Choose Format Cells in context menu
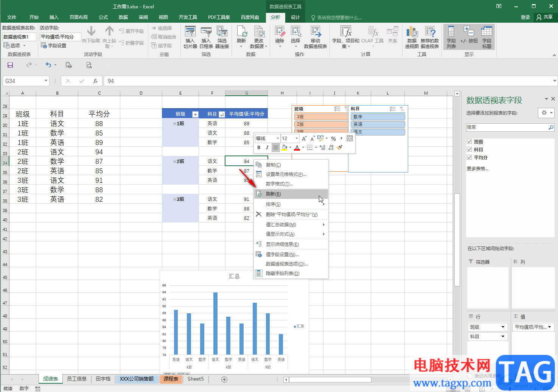The height and width of the screenshot is (392, 558). click(291, 174)
